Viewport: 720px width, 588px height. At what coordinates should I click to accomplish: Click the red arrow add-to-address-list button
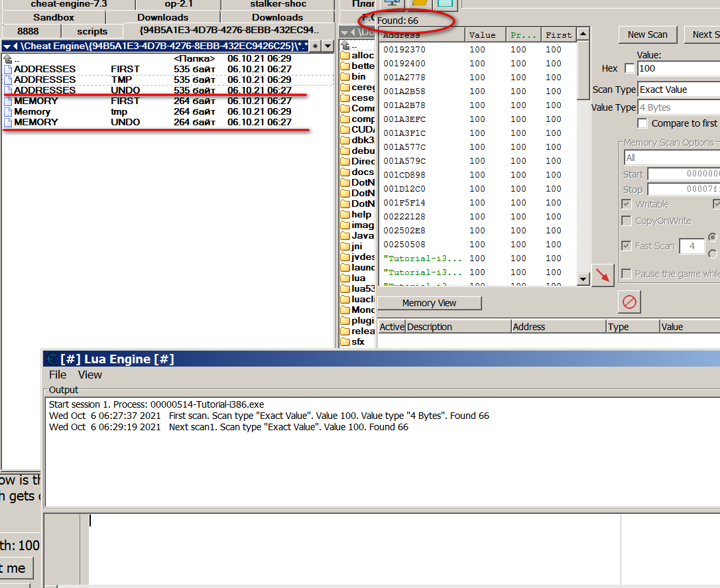pos(602,275)
